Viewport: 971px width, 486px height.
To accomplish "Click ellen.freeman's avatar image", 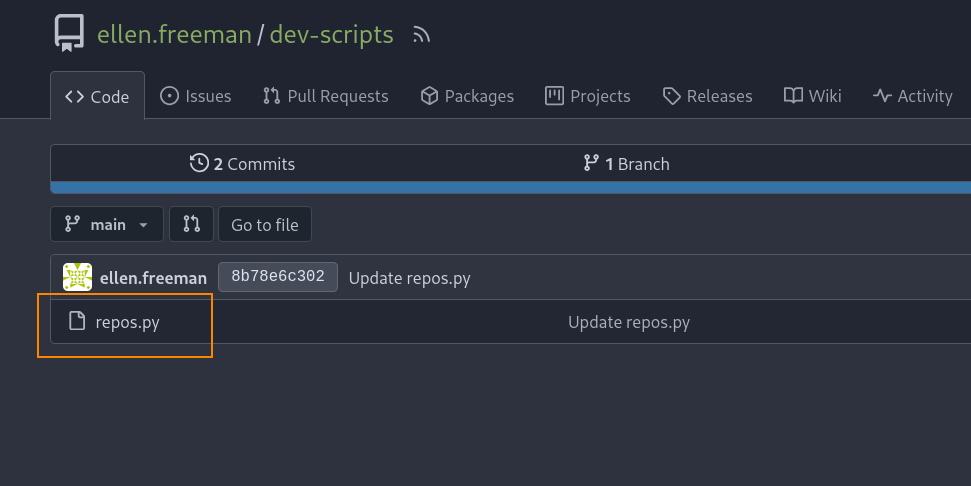I will (x=78, y=278).
